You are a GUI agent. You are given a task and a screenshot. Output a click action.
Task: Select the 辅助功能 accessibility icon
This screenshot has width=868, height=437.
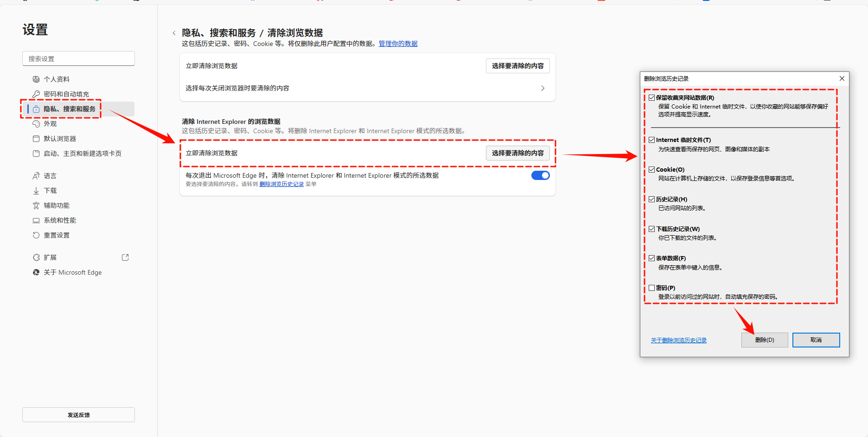click(36, 205)
